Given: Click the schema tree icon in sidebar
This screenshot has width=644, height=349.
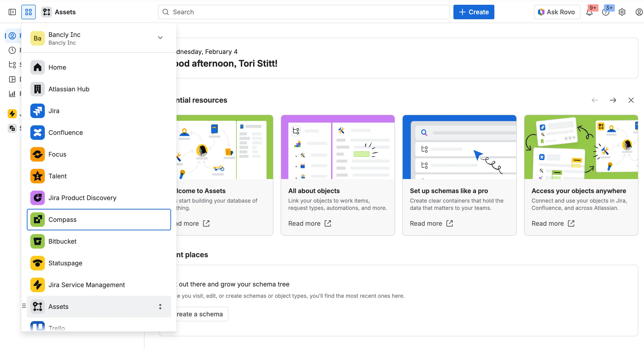Looking at the screenshot, I should (x=12, y=65).
